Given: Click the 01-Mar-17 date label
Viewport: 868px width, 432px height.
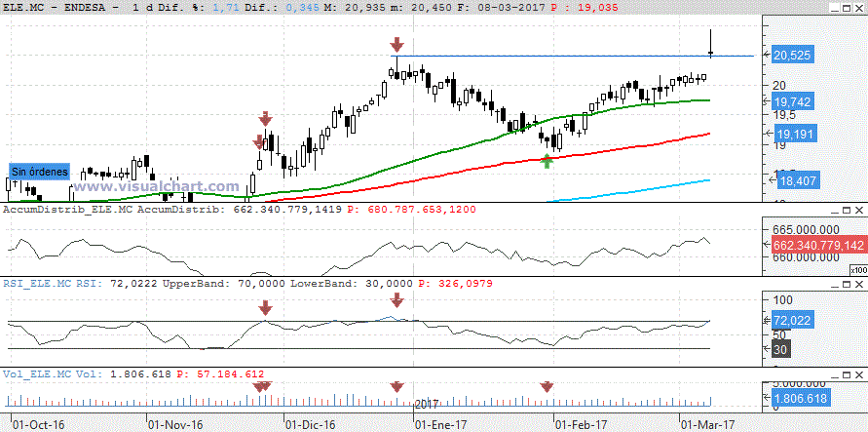Looking at the screenshot, I should 708,425.
